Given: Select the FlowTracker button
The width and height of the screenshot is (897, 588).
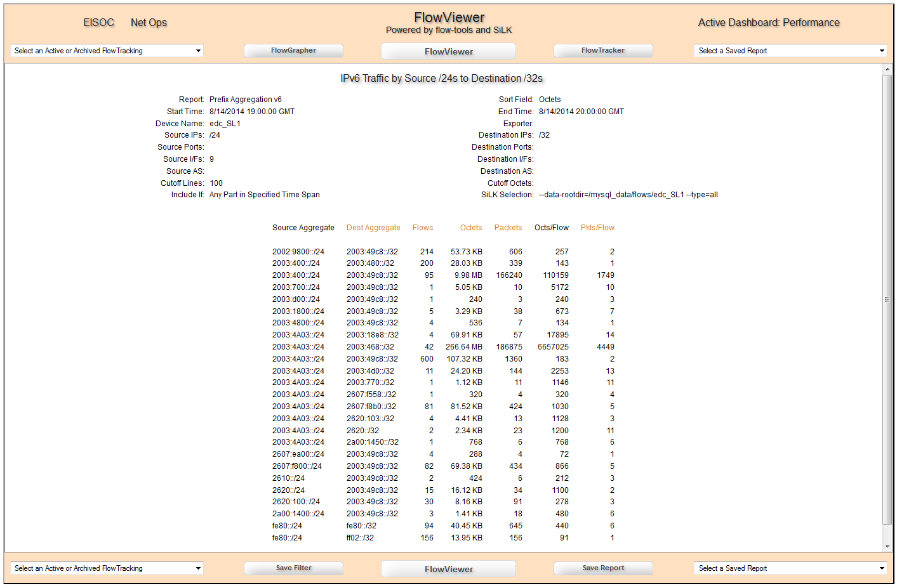Looking at the screenshot, I should click(x=603, y=50).
